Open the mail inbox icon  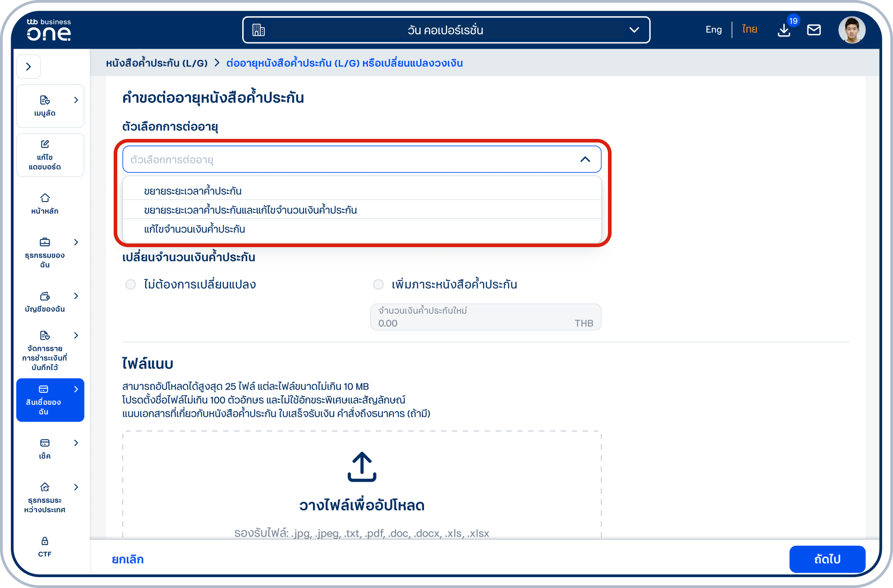(x=814, y=30)
